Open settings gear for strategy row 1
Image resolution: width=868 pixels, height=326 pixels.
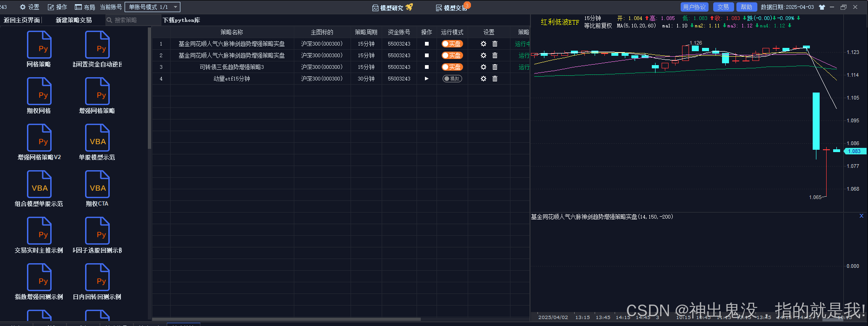tap(484, 44)
